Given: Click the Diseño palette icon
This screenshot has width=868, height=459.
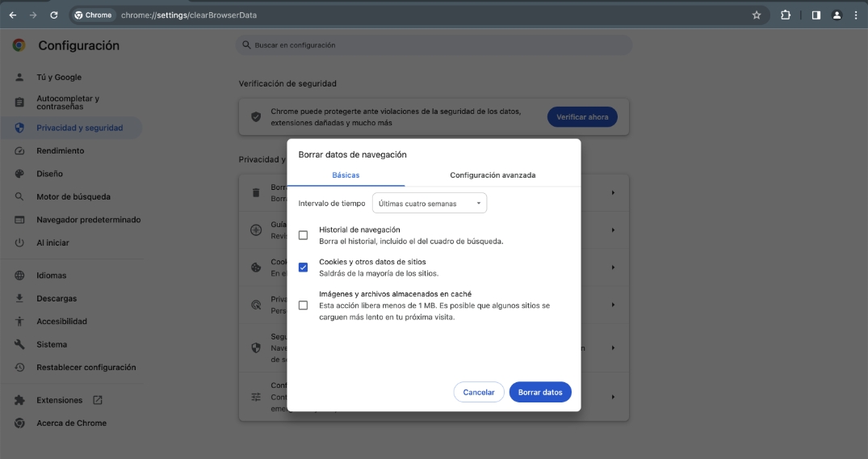Looking at the screenshot, I should coord(19,174).
